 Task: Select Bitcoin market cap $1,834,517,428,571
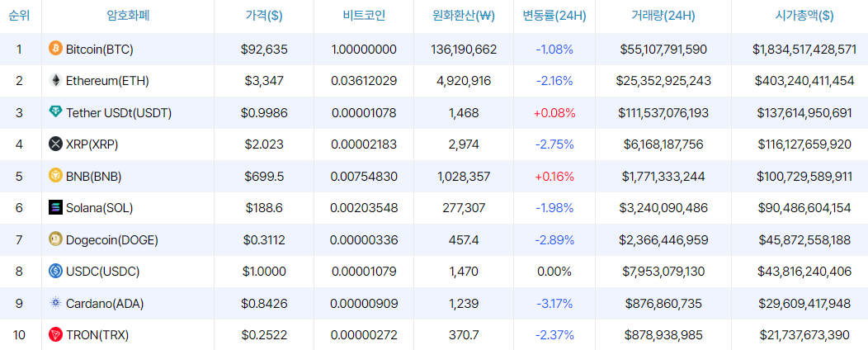pyautogui.click(x=804, y=50)
